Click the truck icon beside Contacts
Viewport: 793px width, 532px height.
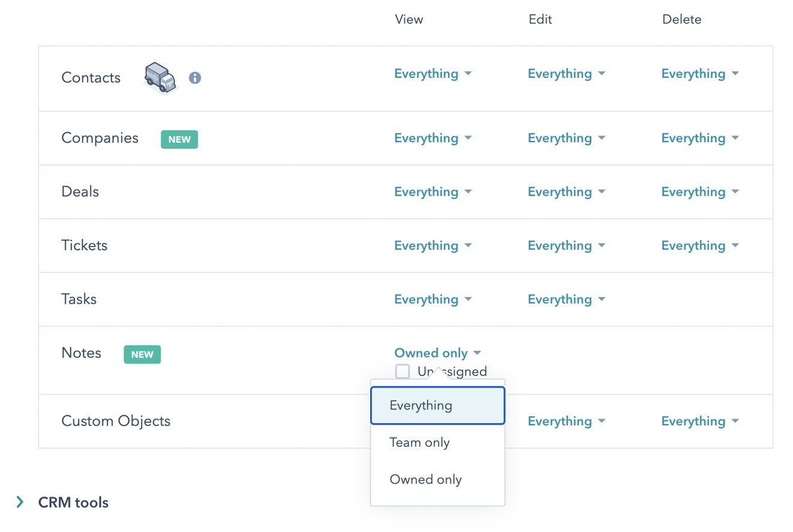pos(158,77)
